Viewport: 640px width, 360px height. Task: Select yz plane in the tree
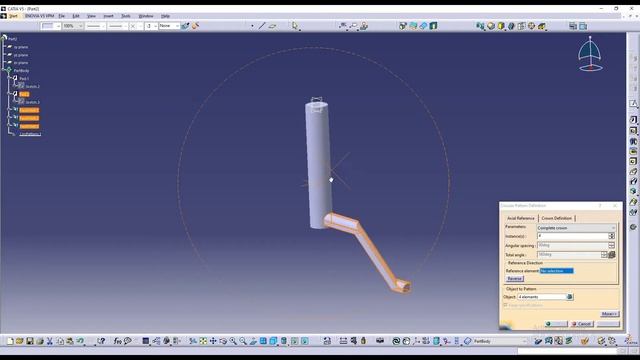(x=20, y=55)
